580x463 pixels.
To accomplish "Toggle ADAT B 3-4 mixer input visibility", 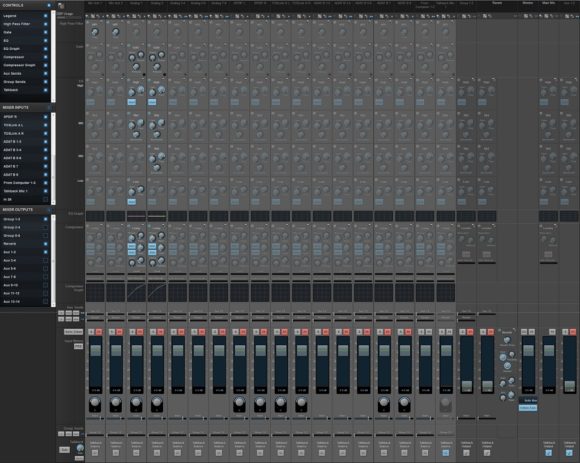I will coord(45,150).
